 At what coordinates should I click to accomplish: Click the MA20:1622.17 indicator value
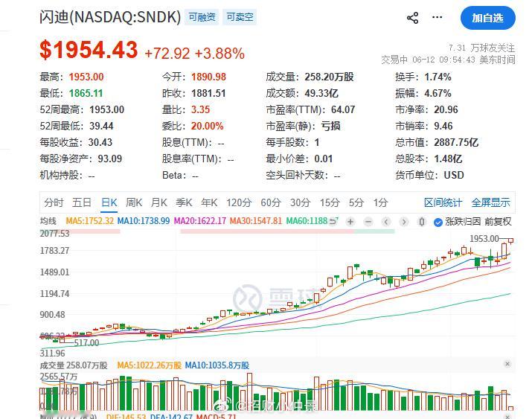point(200,221)
